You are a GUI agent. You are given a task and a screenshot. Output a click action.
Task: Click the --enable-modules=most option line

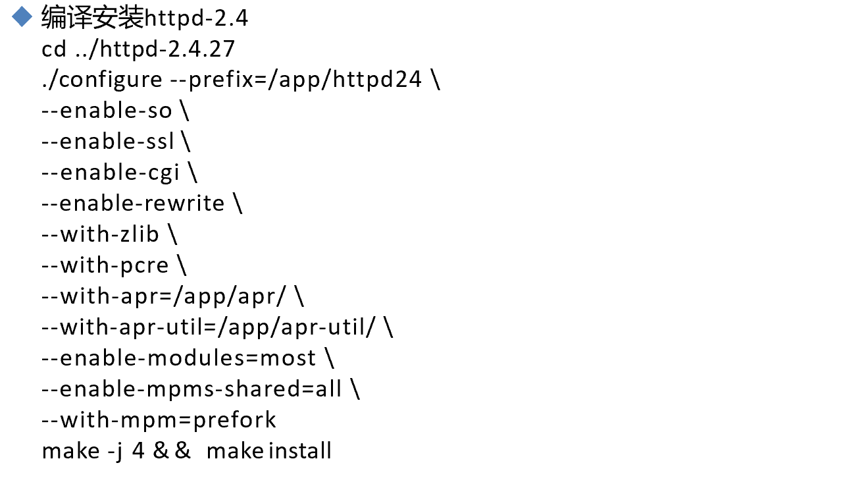coord(179,358)
